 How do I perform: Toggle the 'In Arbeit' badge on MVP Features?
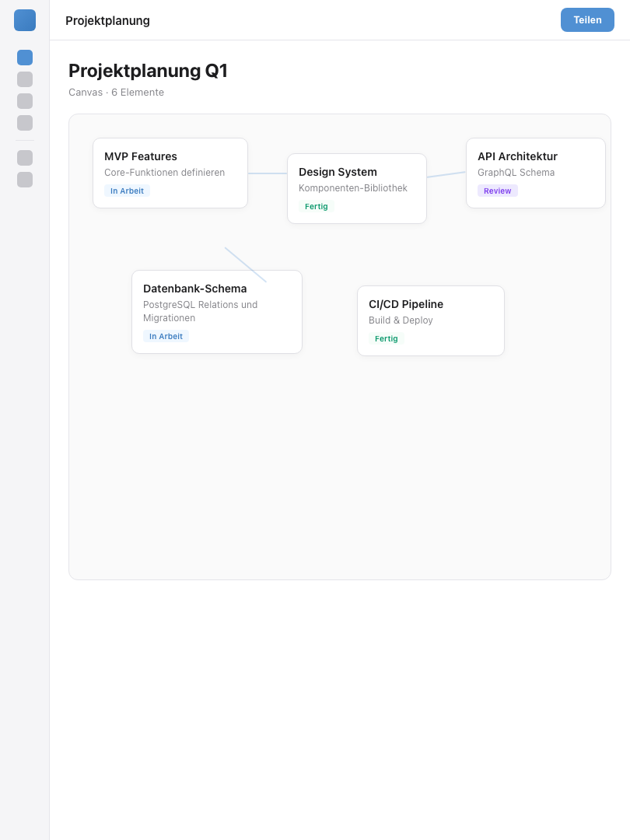click(127, 191)
